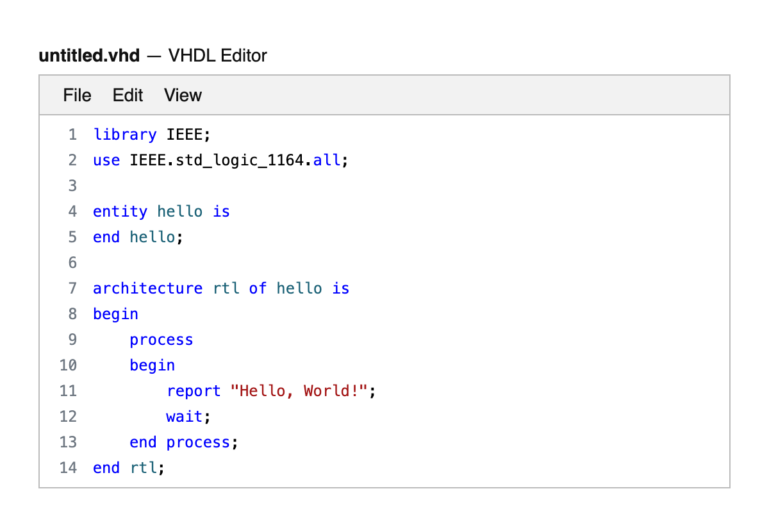769x532 pixels.
Task: Click line number 7 in the gutter
Action: coord(72,288)
